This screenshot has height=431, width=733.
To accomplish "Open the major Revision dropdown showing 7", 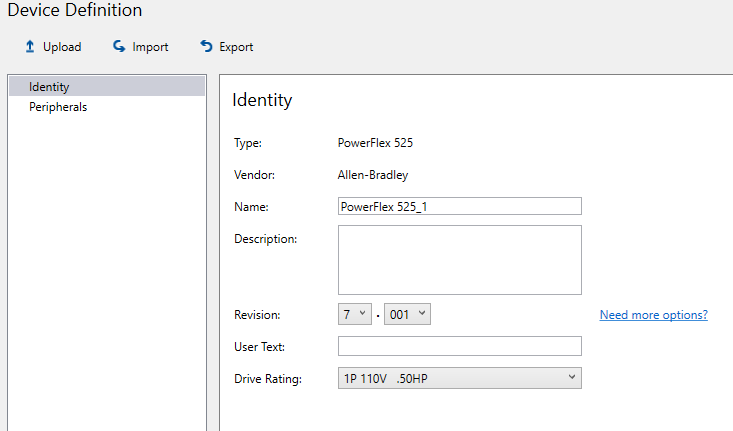I will (354, 314).
